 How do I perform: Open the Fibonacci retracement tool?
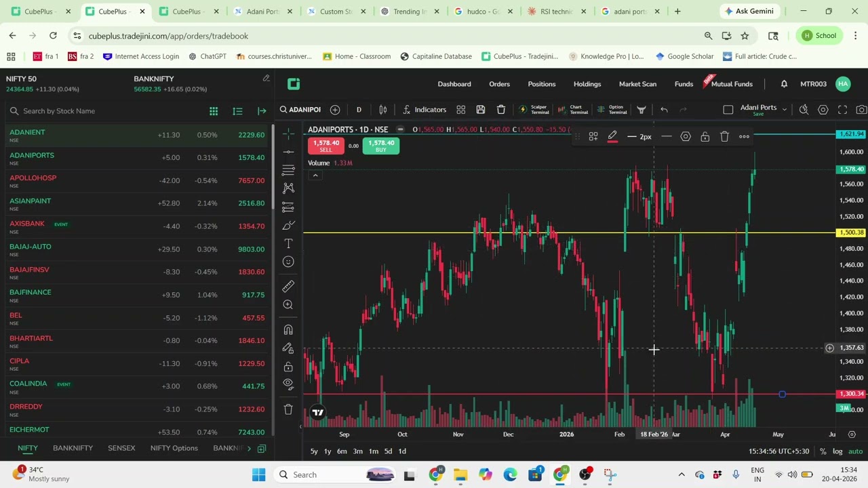coord(288,169)
